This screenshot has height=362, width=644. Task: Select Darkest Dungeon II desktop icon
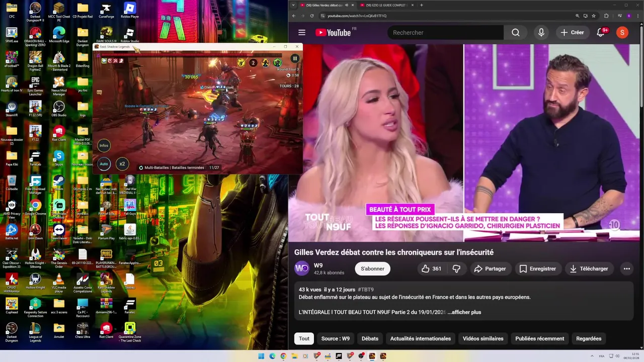point(35,12)
